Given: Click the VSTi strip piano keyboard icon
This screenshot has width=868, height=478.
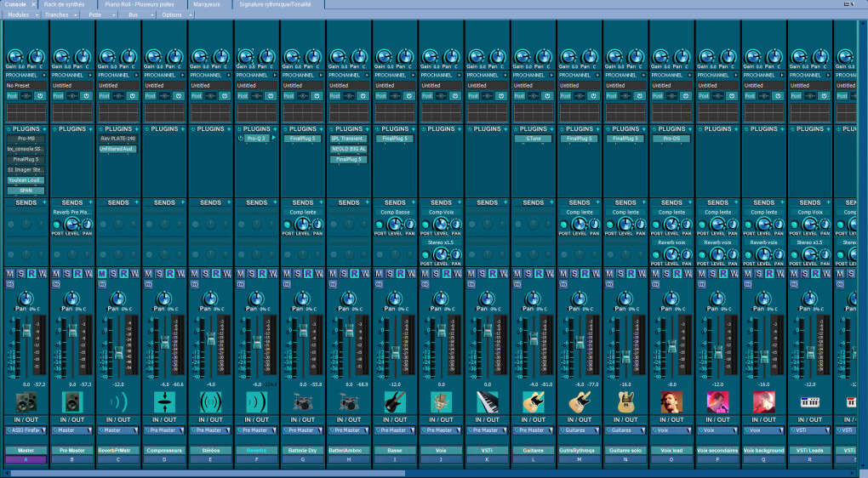Looking at the screenshot, I should pos(487,402).
